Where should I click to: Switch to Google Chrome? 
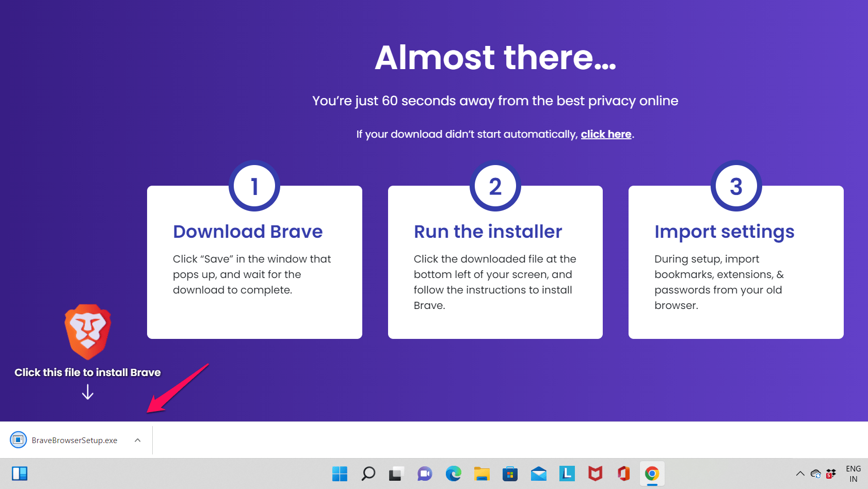(651, 474)
